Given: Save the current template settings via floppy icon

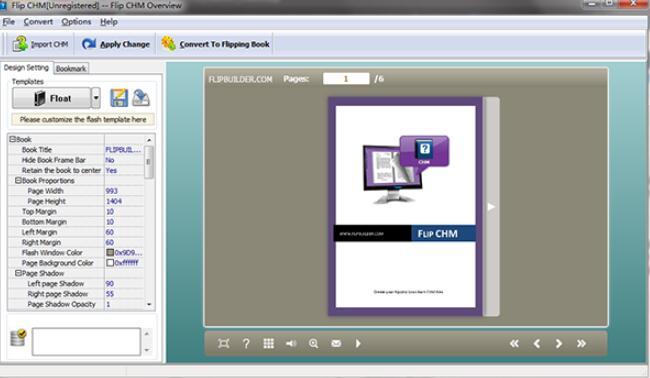Looking at the screenshot, I should (x=119, y=98).
